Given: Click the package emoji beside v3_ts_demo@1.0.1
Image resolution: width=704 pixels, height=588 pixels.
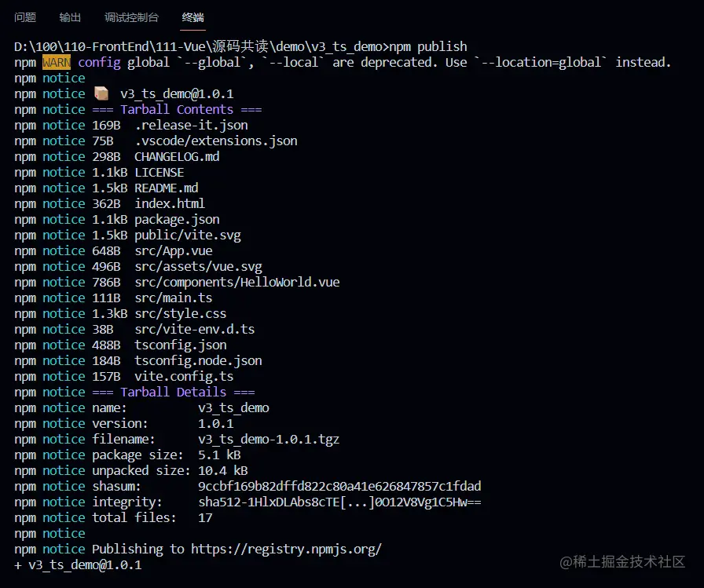Looking at the screenshot, I should 102,93.
